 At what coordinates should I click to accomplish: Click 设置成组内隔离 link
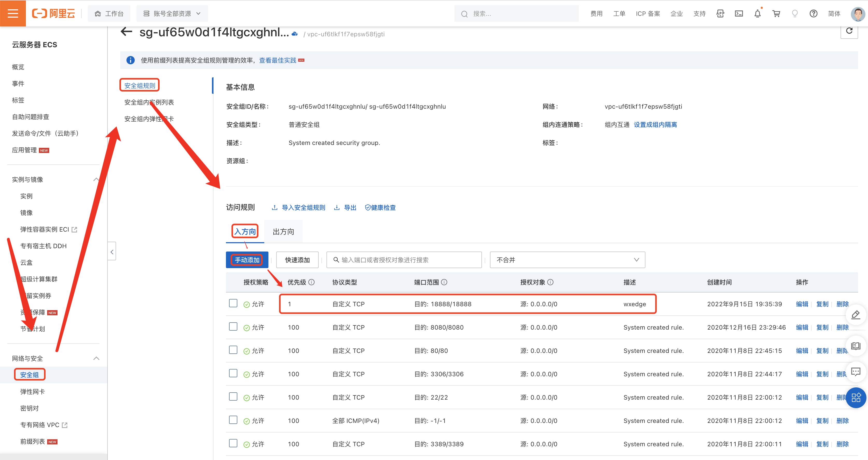pos(655,124)
